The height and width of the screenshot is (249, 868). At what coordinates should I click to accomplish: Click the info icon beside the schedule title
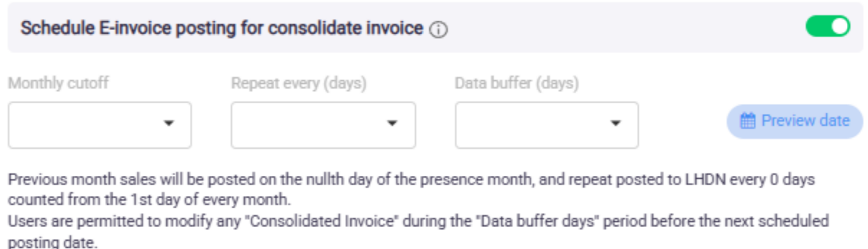[x=439, y=30]
